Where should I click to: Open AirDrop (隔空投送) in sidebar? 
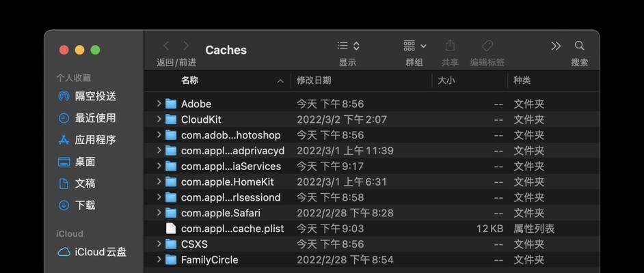click(x=87, y=96)
